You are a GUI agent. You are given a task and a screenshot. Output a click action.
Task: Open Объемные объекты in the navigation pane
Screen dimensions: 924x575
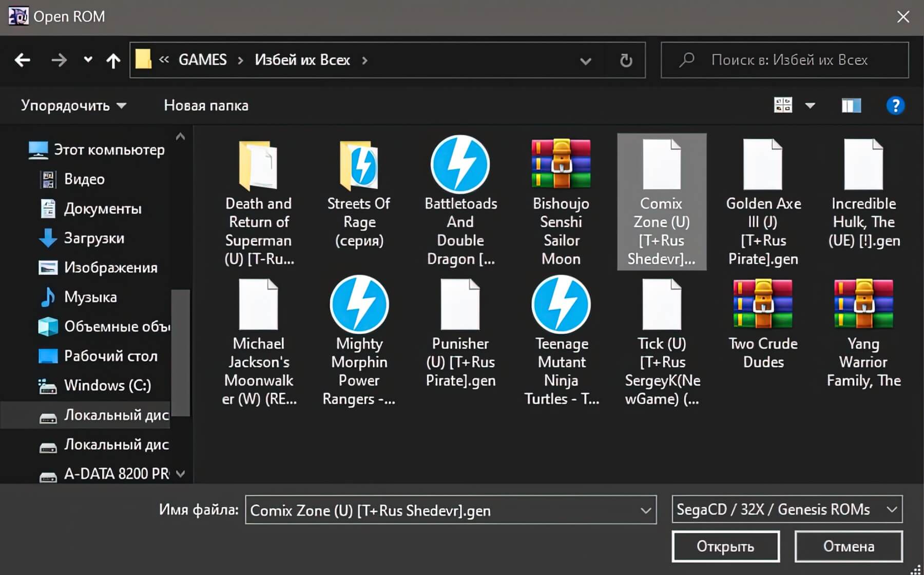[x=104, y=327]
